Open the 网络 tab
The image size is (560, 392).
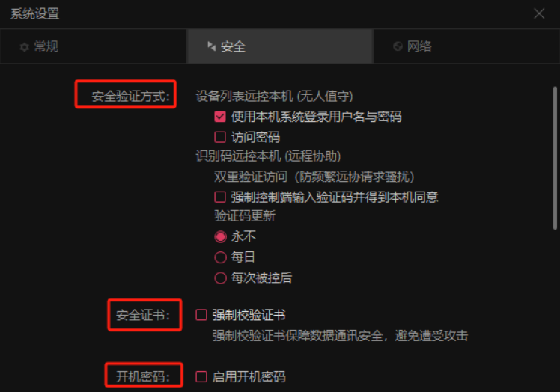[x=466, y=46]
